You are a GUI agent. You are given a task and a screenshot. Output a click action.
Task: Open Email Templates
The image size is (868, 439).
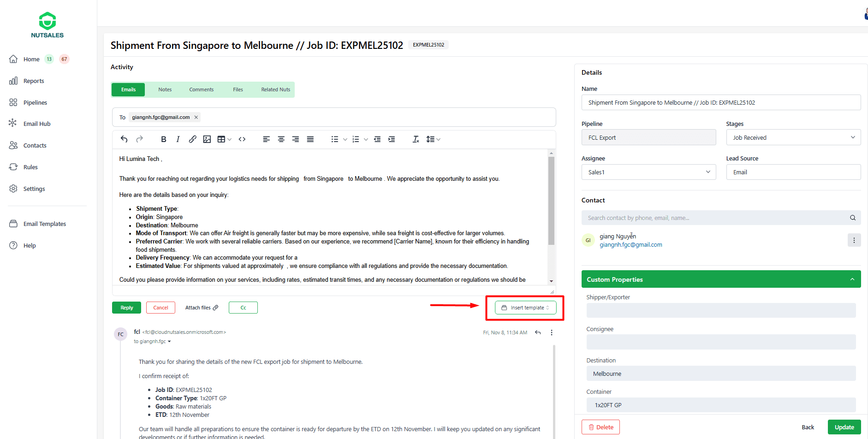point(45,224)
